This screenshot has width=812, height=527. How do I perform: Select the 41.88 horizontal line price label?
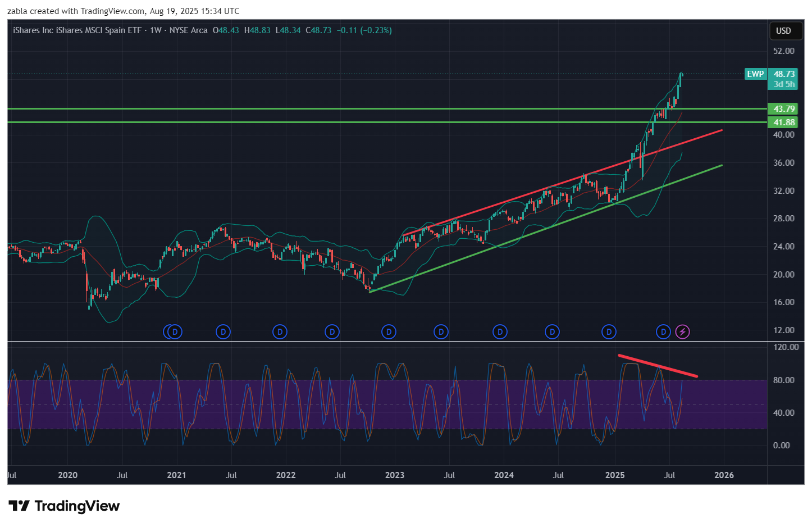pos(784,122)
